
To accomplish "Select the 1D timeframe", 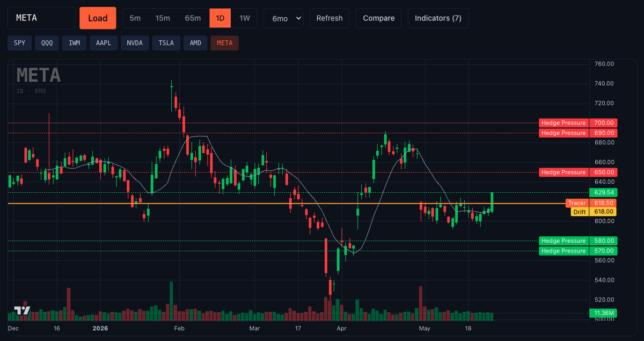I will point(221,18).
